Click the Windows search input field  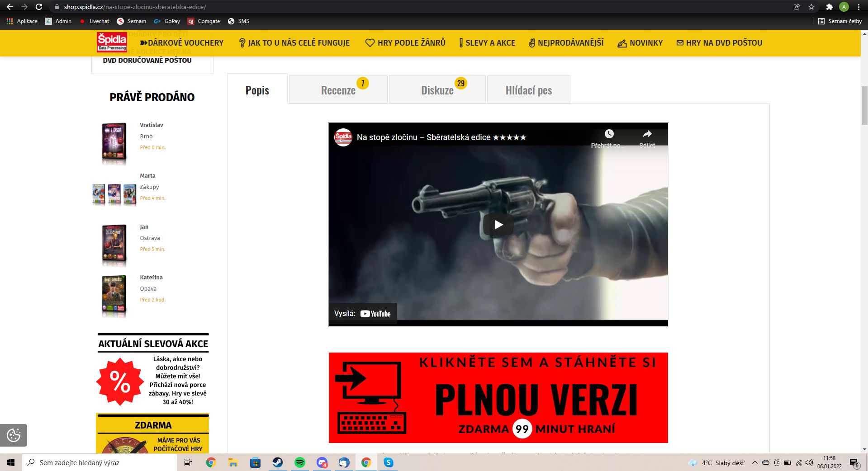(100, 462)
